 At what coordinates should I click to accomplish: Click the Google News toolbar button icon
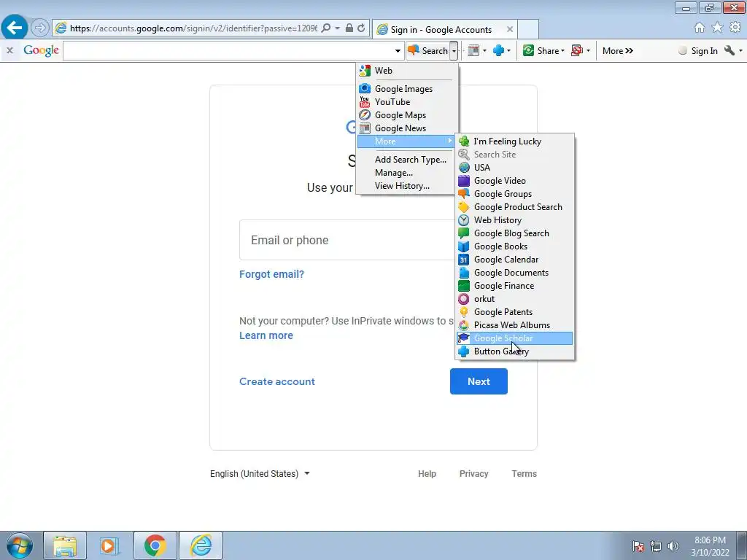click(473, 50)
